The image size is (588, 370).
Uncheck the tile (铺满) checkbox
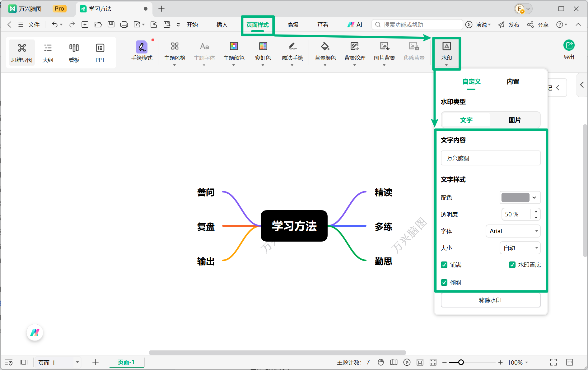(444, 265)
